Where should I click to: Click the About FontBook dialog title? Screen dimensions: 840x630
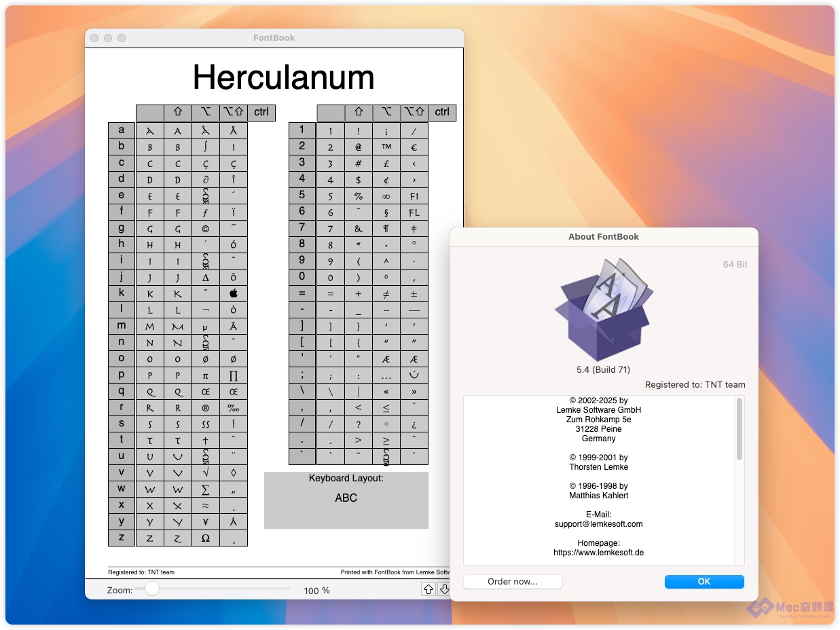tap(604, 237)
